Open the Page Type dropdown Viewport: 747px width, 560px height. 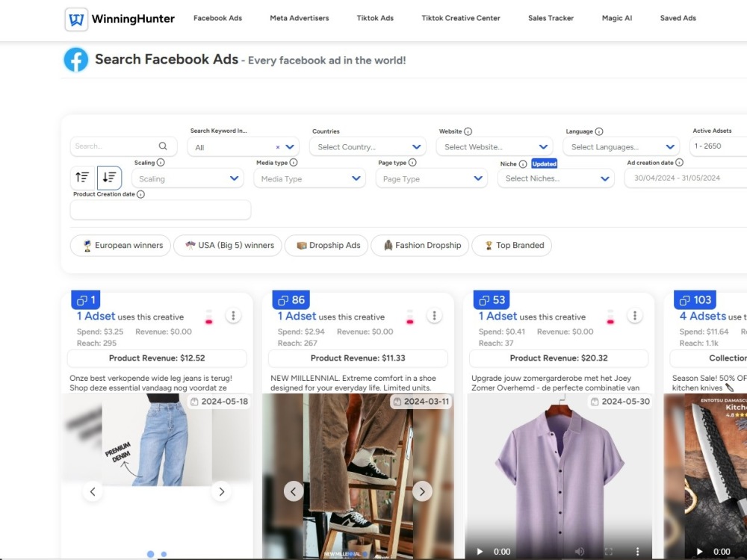[432, 178]
